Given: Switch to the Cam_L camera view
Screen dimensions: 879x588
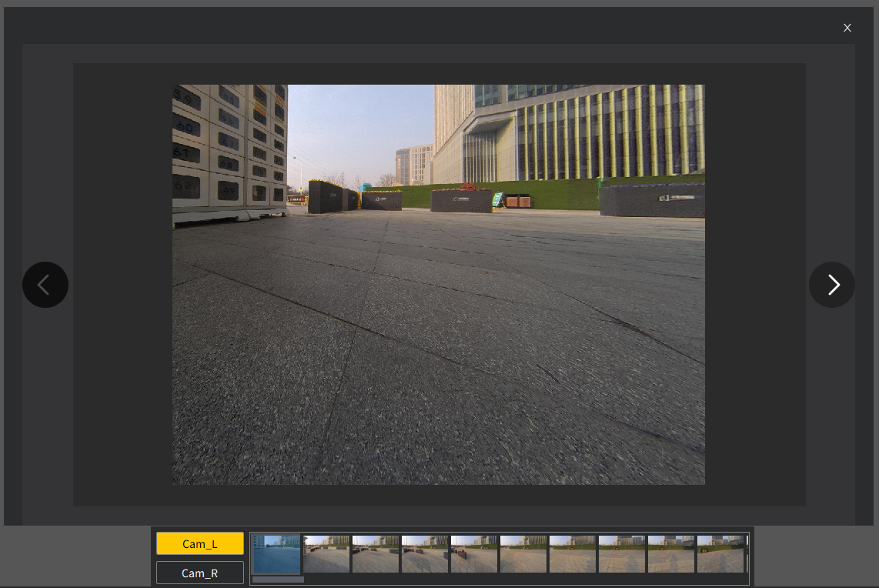Looking at the screenshot, I should coord(200,543).
